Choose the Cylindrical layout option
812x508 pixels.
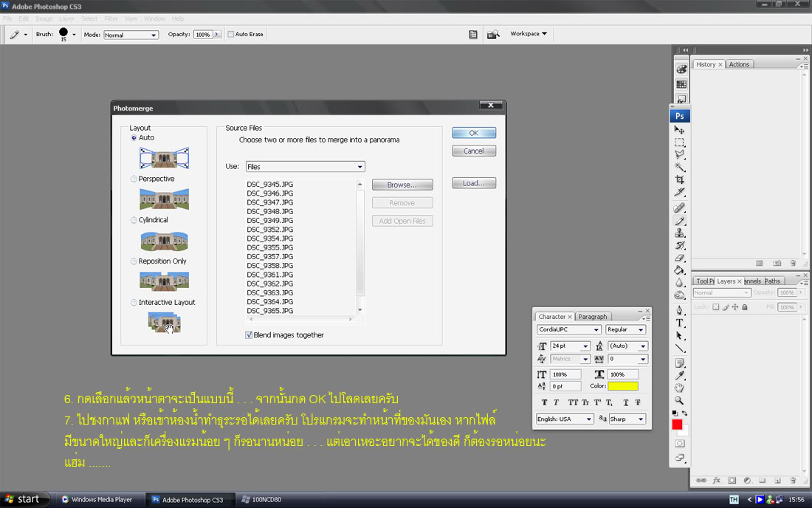(x=134, y=220)
